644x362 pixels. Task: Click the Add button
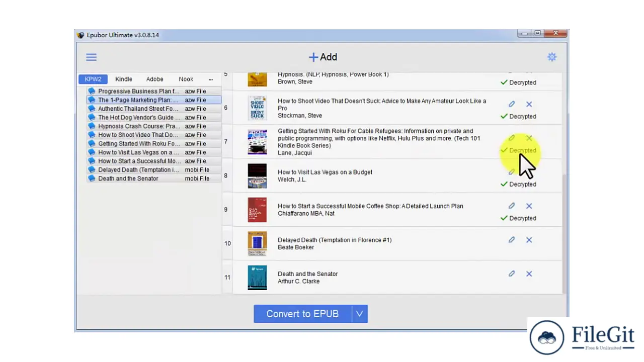[x=323, y=57]
